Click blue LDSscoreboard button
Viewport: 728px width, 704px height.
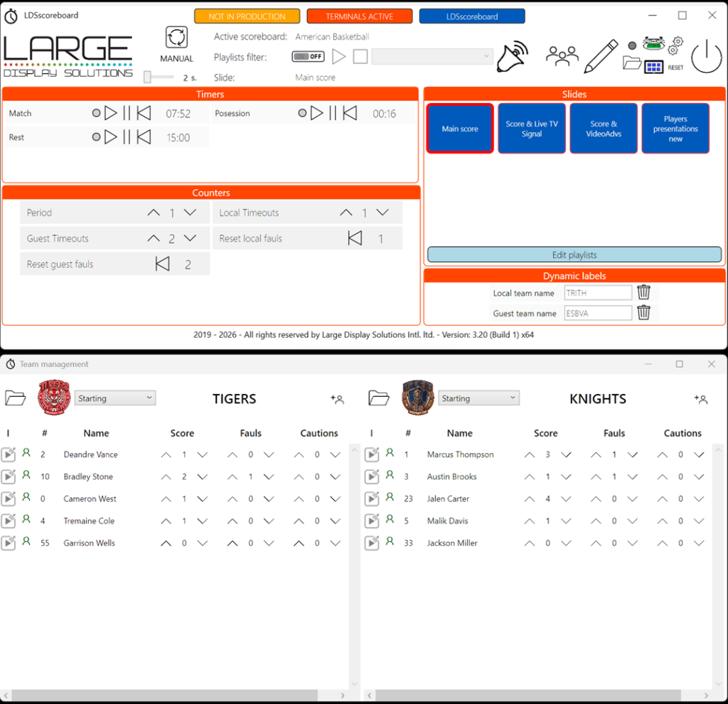[472, 16]
